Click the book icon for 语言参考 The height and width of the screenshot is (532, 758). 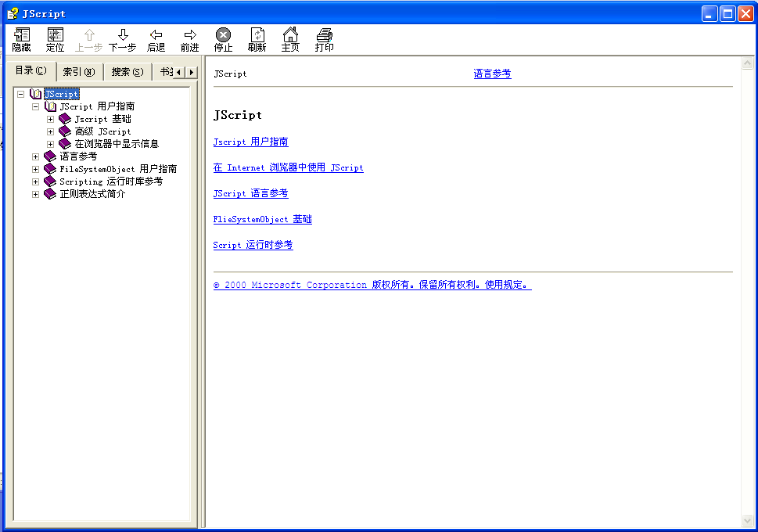(50, 156)
